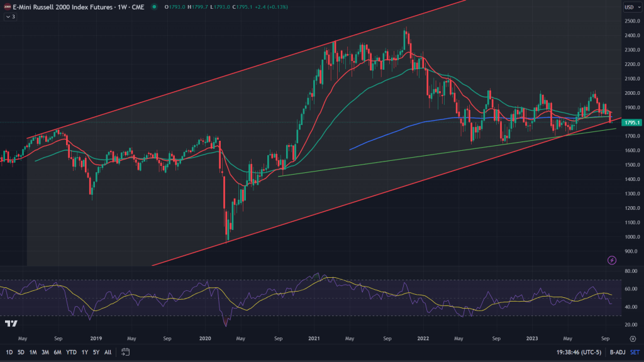The image size is (644, 362).
Task: Open the Go to date calendar icon
Action: (125, 352)
